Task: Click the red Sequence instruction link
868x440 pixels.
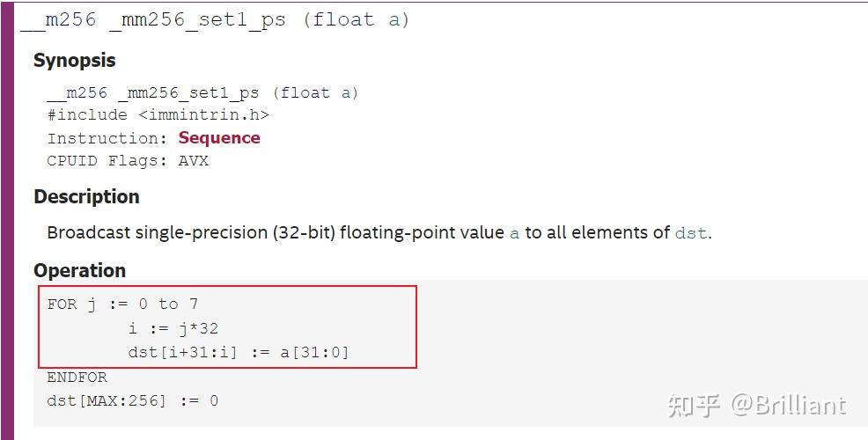Action: tap(219, 138)
